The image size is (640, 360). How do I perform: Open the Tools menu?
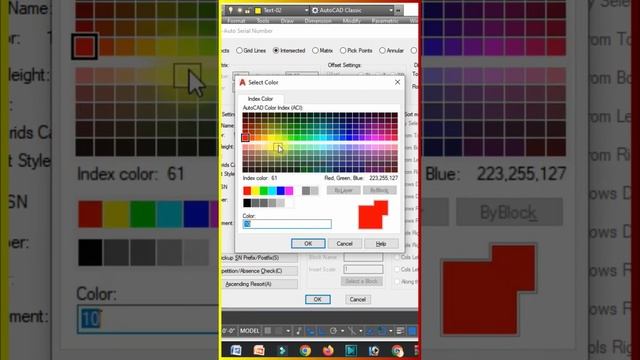coord(263,21)
